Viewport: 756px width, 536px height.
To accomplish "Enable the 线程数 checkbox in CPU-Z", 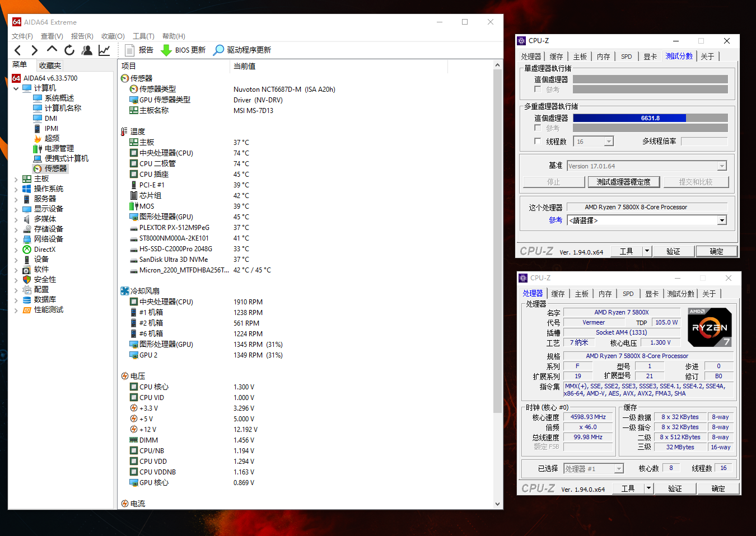I will [x=538, y=142].
